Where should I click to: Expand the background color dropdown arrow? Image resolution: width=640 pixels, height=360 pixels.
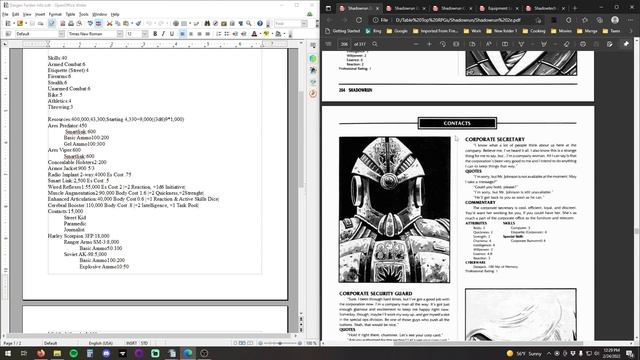pyautogui.click(x=284, y=34)
